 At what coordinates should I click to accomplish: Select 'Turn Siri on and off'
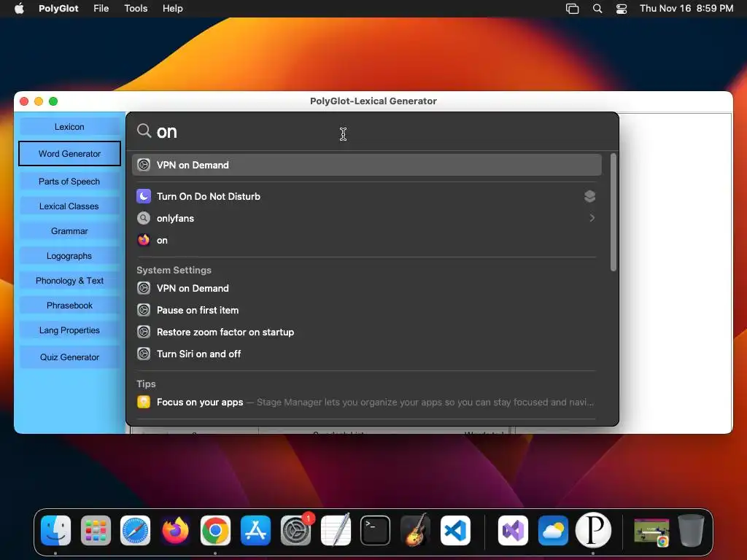click(366, 354)
